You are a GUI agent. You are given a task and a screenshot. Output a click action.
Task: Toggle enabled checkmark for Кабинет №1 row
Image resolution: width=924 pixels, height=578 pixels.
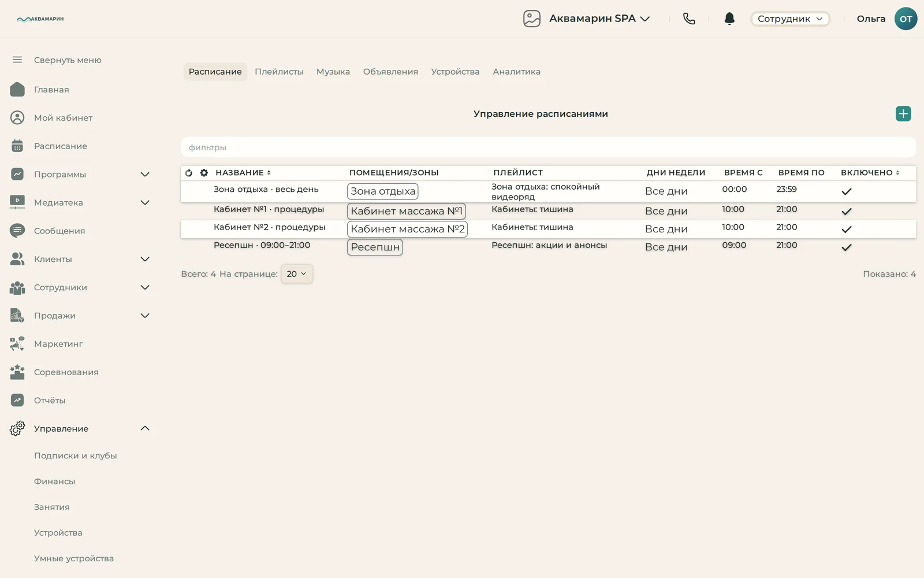tap(847, 212)
